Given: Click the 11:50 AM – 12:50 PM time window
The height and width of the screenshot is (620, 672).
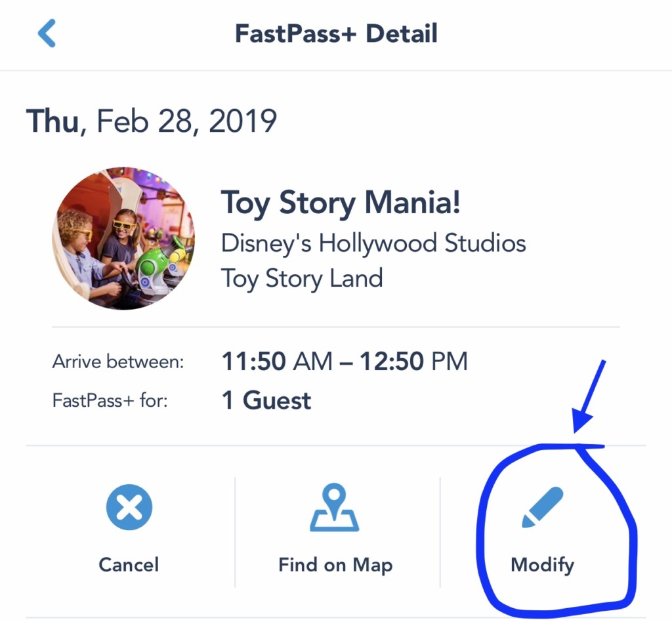Looking at the screenshot, I should tap(345, 362).
